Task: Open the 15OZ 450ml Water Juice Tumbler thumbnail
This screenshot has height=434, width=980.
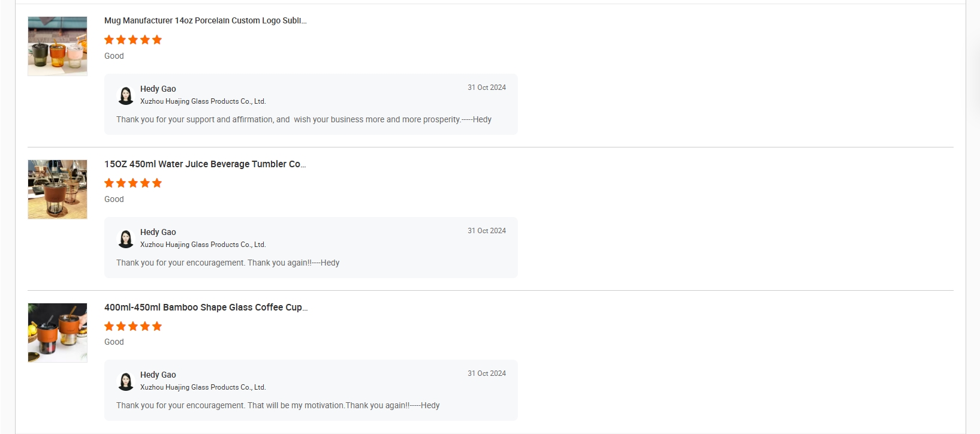Action: (58, 189)
